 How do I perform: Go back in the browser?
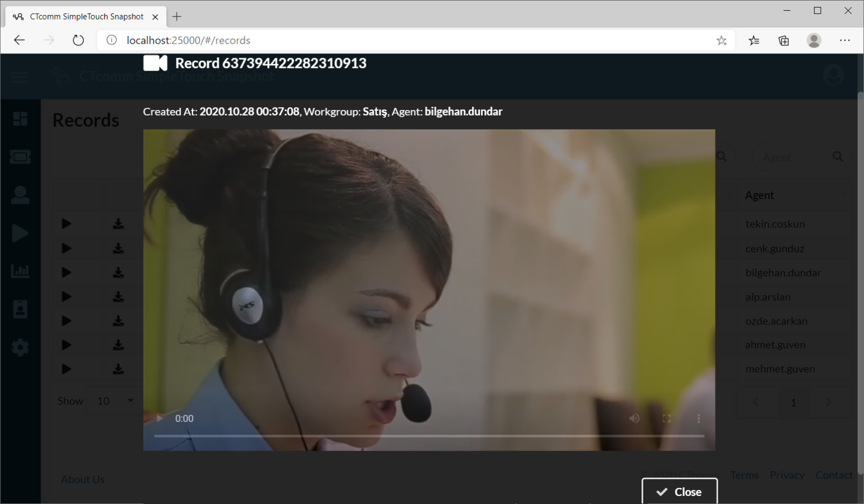[19, 40]
